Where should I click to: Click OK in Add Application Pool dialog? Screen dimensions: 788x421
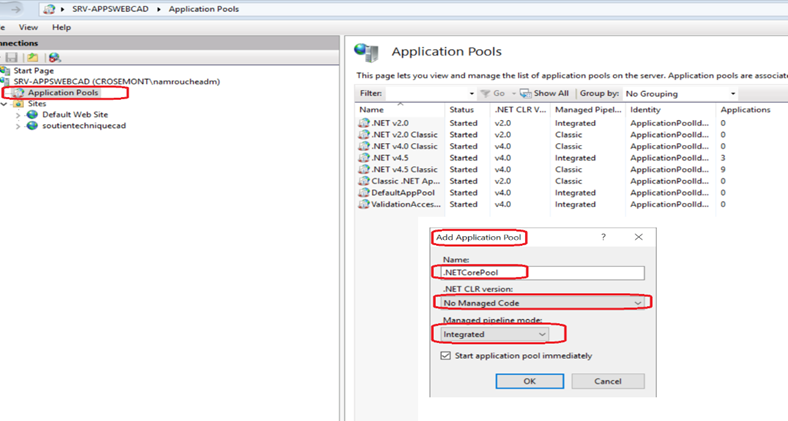[529, 381]
